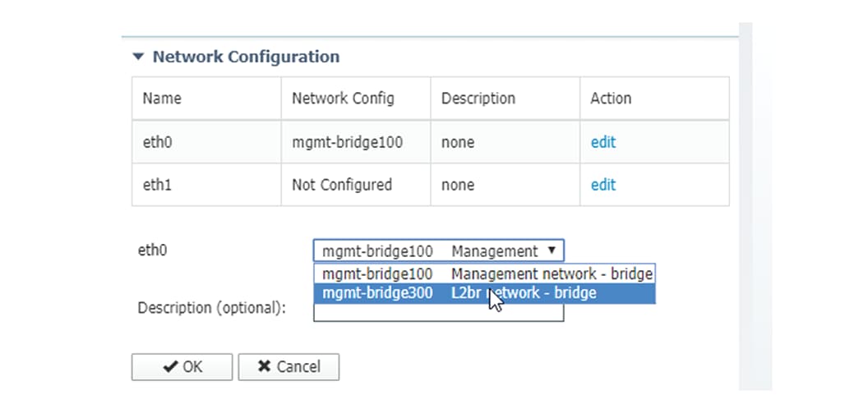The height and width of the screenshot is (418, 868).
Task: Click the checkmark icon on OK
Action: pyautogui.click(x=171, y=366)
